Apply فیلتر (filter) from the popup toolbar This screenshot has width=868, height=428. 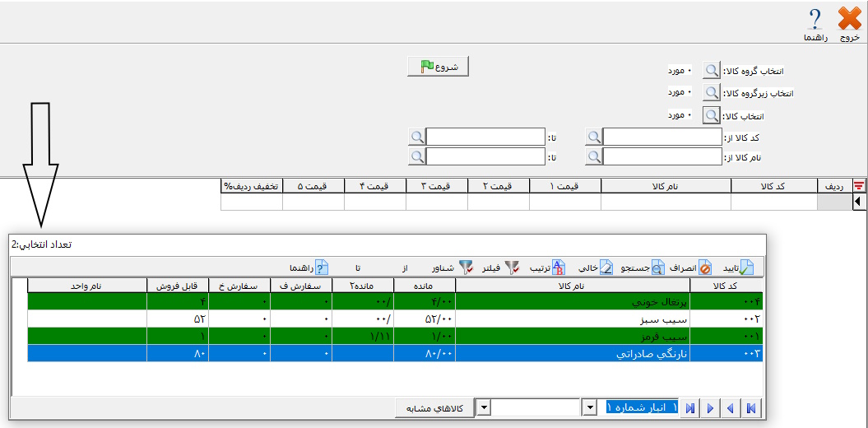click(512, 267)
